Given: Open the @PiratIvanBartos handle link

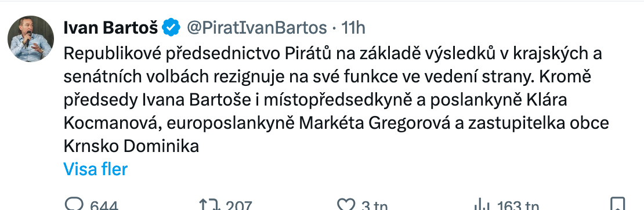Looking at the screenshot, I should (x=257, y=28).
